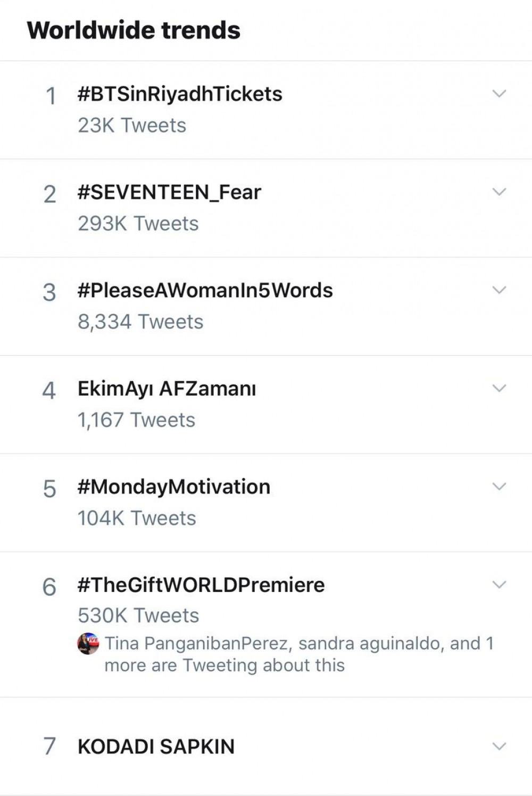532x796 pixels.
Task: Open #TheGiftWORLDPremiere hashtag
Action: [x=201, y=585]
